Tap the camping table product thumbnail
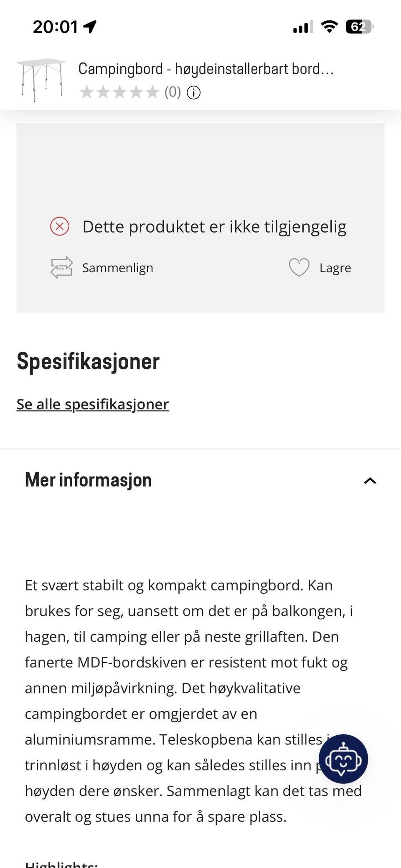Viewport: 401px width, 868px height. click(x=41, y=80)
